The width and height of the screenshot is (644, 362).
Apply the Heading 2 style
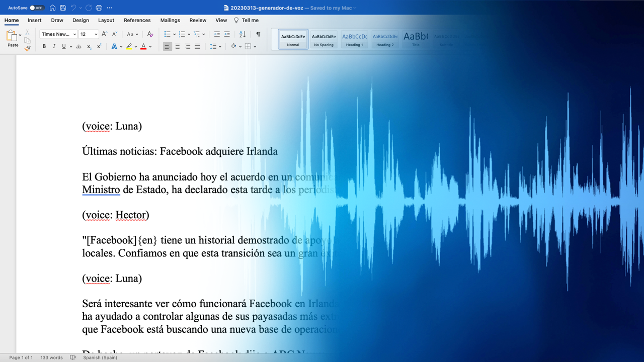(x=385, y=39)
